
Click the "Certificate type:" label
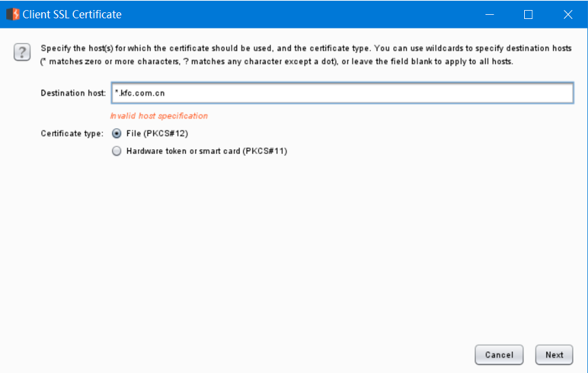[x=72, y=134]
